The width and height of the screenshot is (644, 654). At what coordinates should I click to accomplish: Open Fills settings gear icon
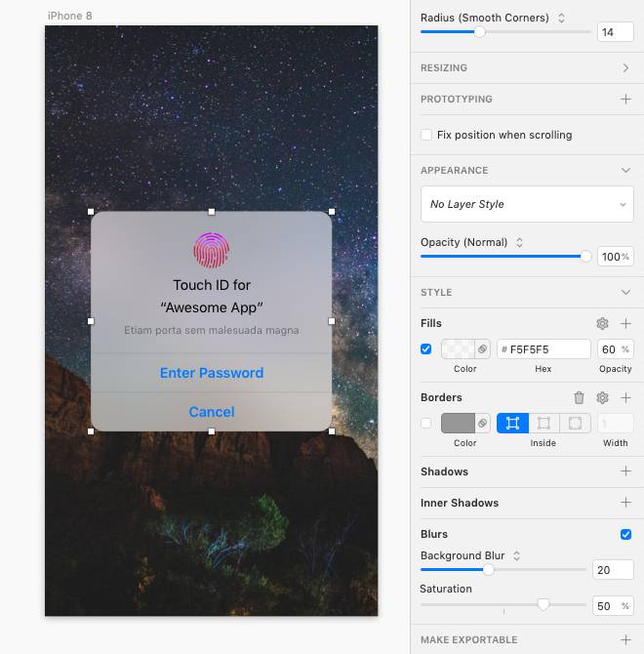coord(602,323)
